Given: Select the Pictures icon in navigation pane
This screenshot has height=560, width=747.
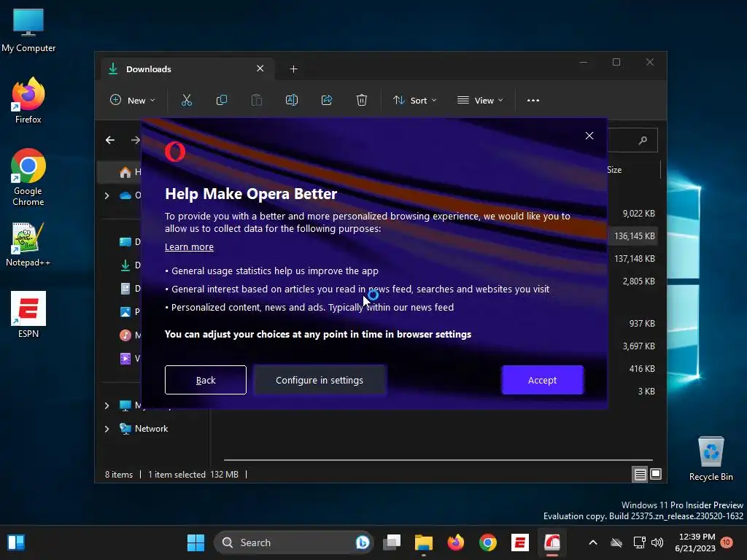Looking at the screenshot, I should pos(125,312).
